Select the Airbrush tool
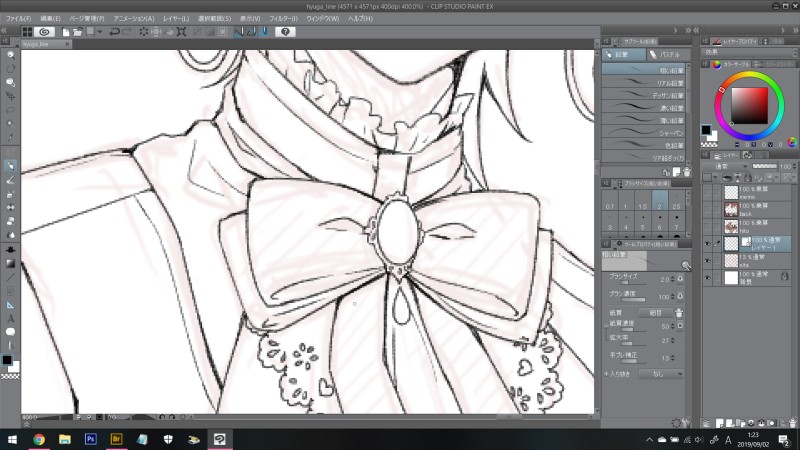 pos(10,194)
